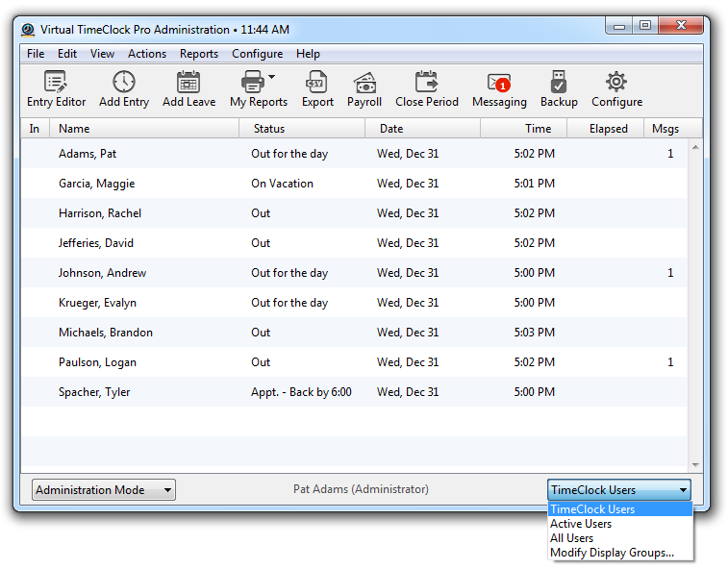
Task: Click the Close Period icon
Action: (426, 82)
